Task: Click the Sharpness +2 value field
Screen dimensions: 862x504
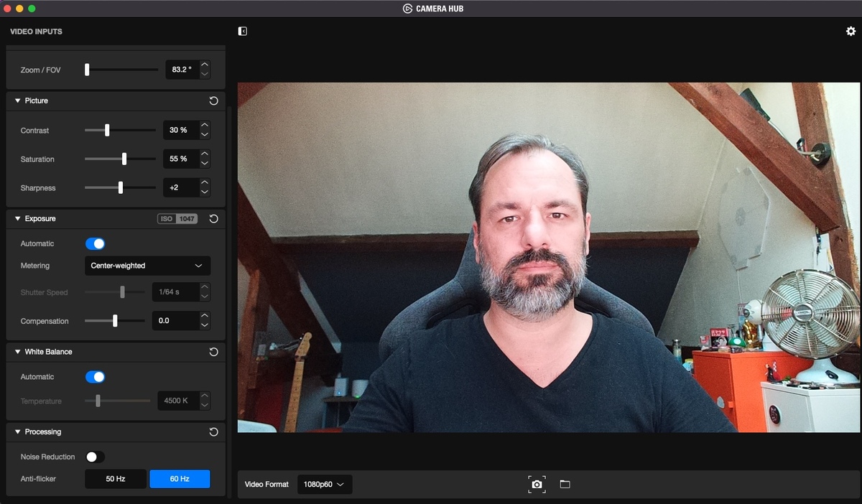Action: (x=181, y=187)
